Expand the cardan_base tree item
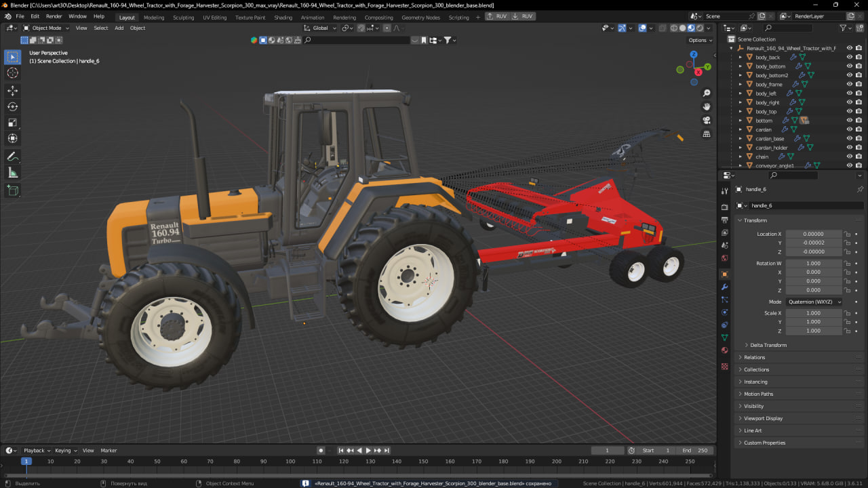Image resolution: width=868 pixels, height=488 pixels. click(x=741, y=138)
